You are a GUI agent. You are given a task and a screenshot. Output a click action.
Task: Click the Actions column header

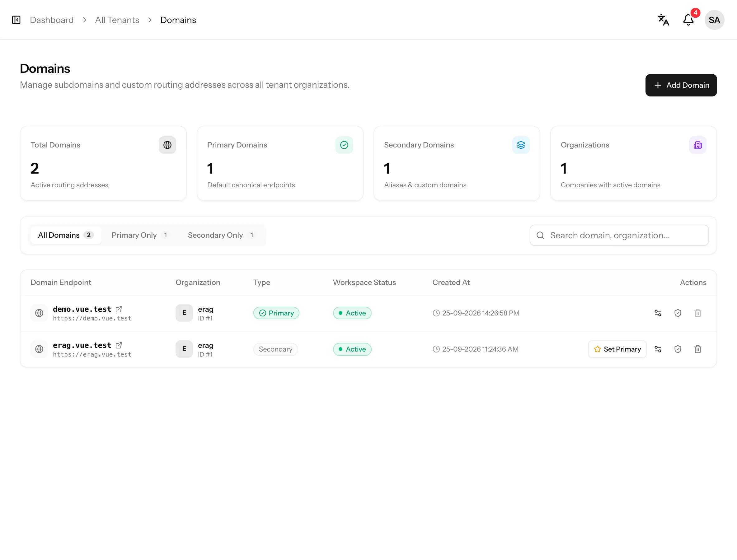693,282
